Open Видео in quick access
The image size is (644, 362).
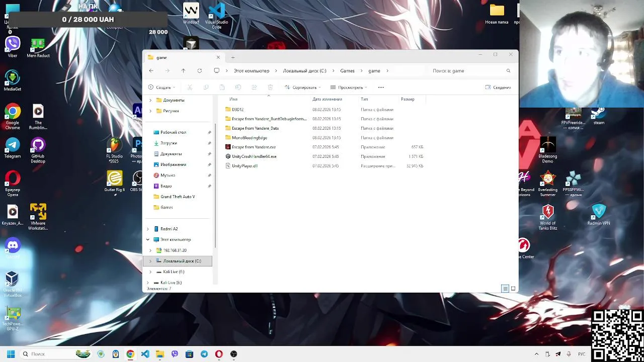[166, 186]
